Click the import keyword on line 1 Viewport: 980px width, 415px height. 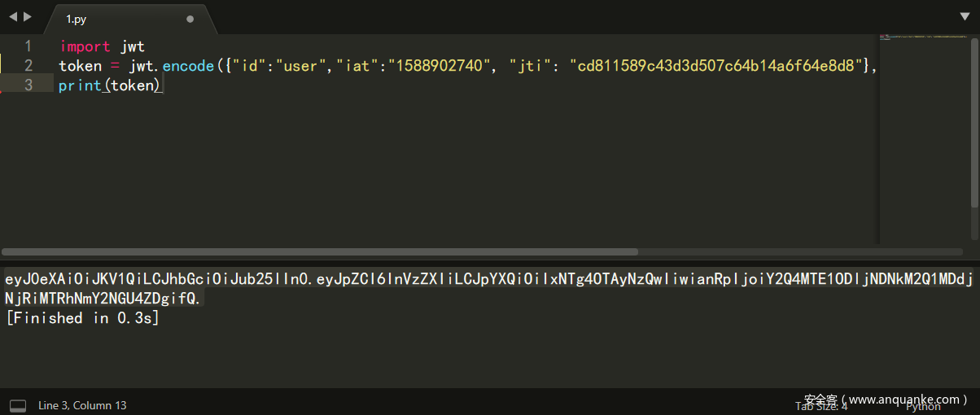85,46
